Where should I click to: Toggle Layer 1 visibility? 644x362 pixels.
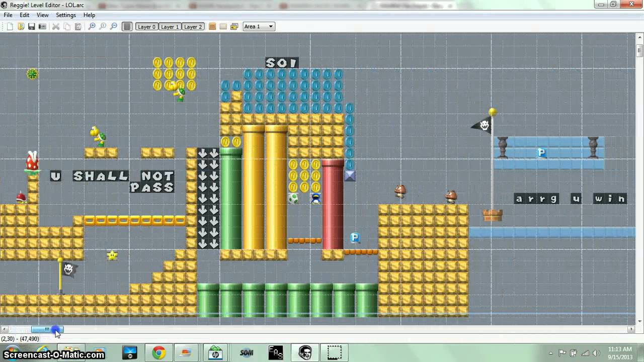[x=170, y=27]
